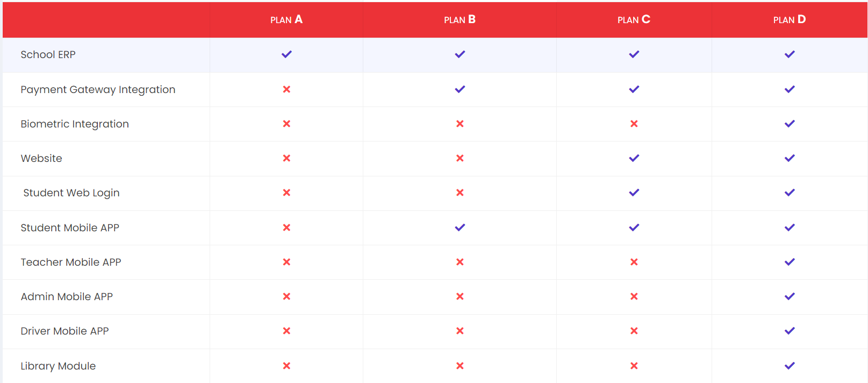Click the Plan B checkmark for Payment Gateway Integration

click(460, 89)
